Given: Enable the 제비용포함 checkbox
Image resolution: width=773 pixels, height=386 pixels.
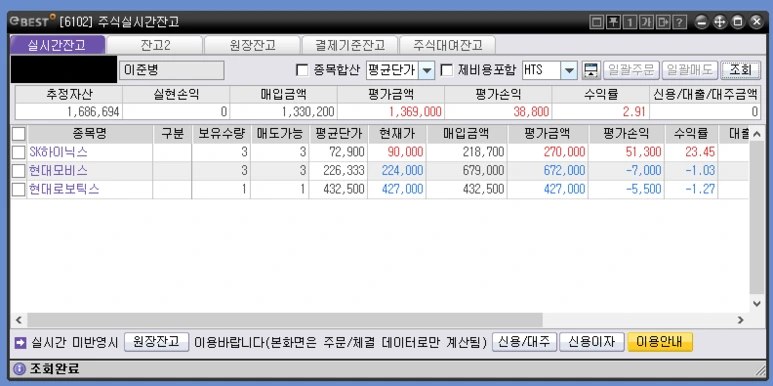Looking at the screenshot, I should 446,70.
